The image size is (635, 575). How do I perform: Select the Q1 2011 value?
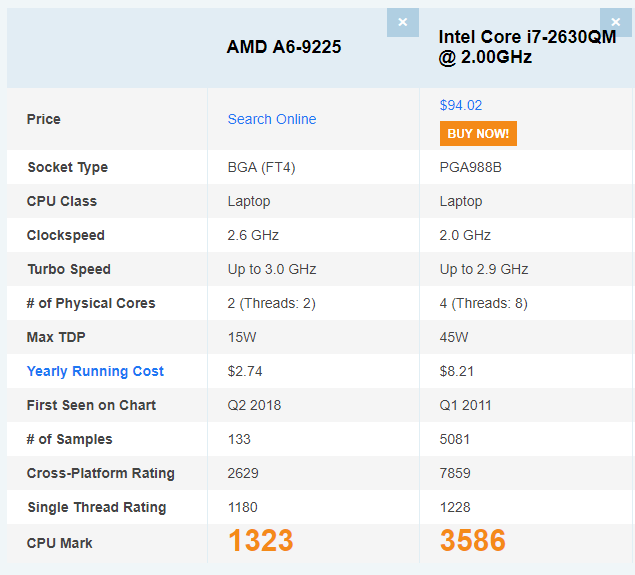[x=466, y=405]
